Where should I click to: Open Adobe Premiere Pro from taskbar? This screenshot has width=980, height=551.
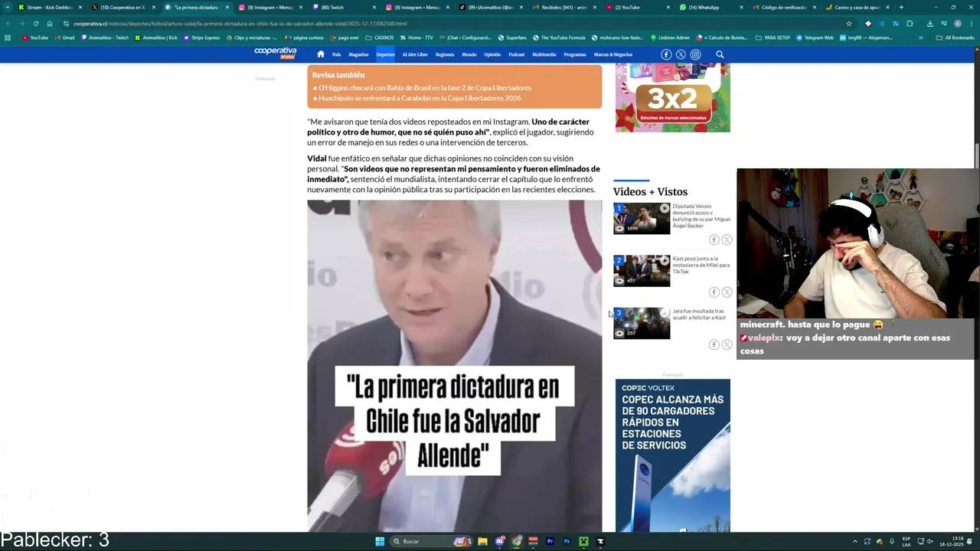550,541
